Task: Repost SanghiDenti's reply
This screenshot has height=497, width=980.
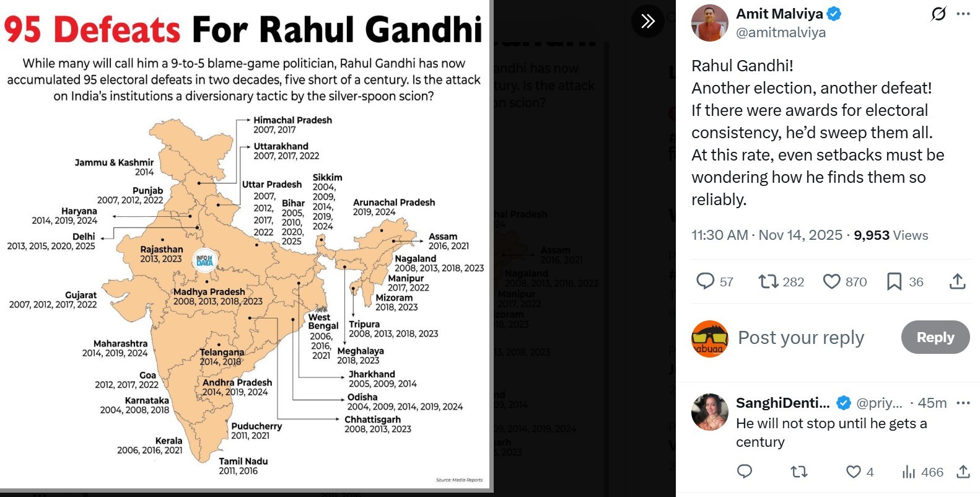Action: coord(799,472)
